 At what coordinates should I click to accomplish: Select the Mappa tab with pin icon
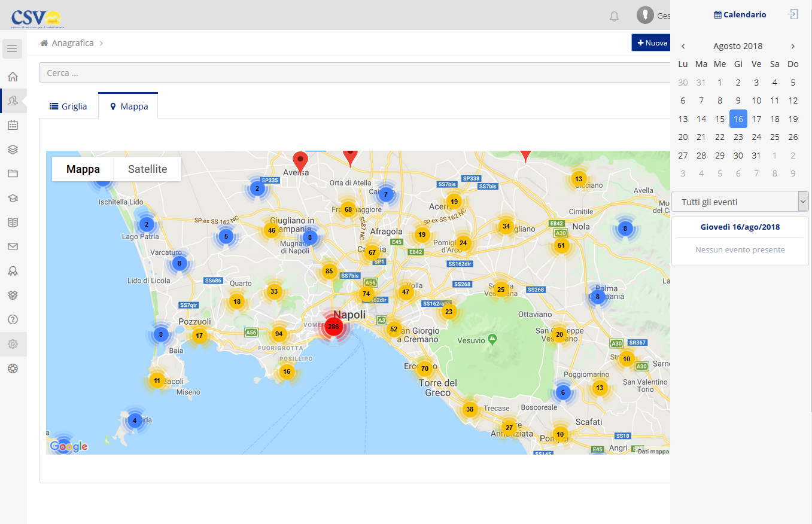pyautogui.click(x=128, y=106)
